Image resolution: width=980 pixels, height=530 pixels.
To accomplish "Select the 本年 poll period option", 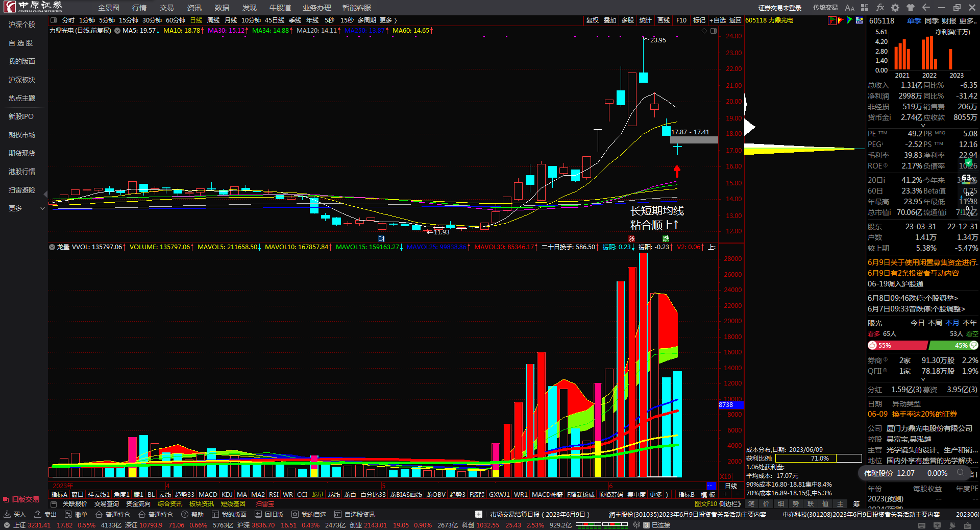I will coord(969,323).
